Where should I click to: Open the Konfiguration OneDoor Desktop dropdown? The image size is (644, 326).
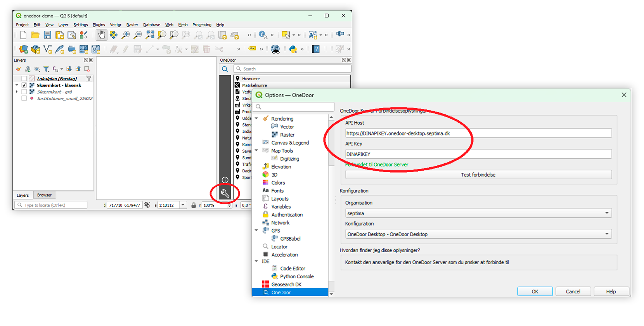click(x=478, y=234)
